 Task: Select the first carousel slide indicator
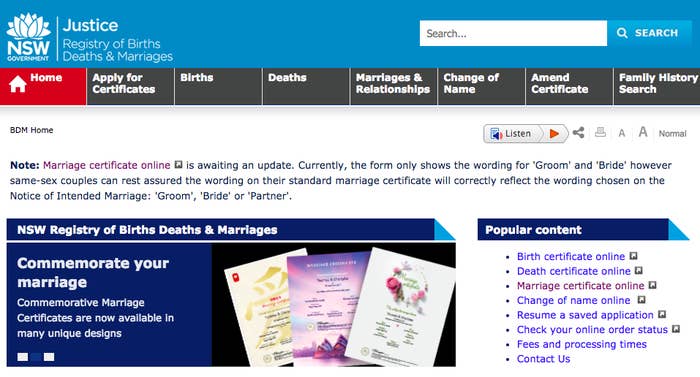coord(22,357)
